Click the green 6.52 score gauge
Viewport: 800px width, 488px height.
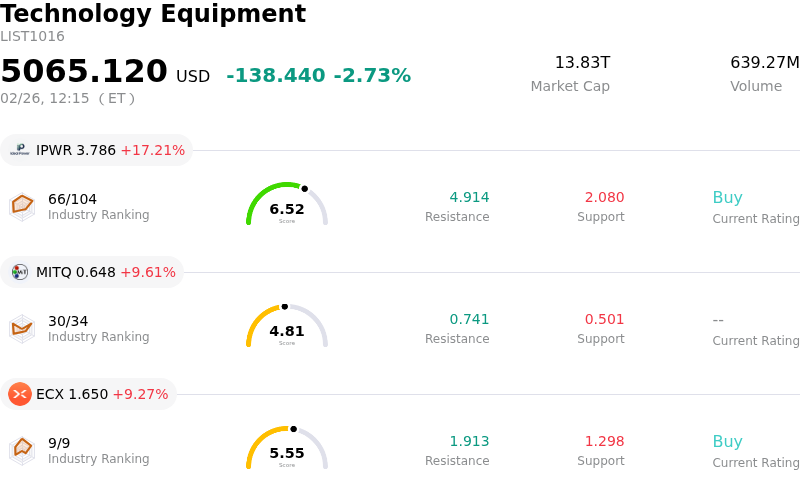click(x=287, y=206)
